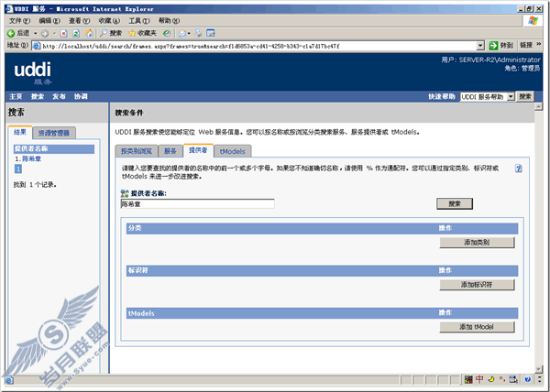
Task: Select the 提供者名称 results column header
Action: 54,149
